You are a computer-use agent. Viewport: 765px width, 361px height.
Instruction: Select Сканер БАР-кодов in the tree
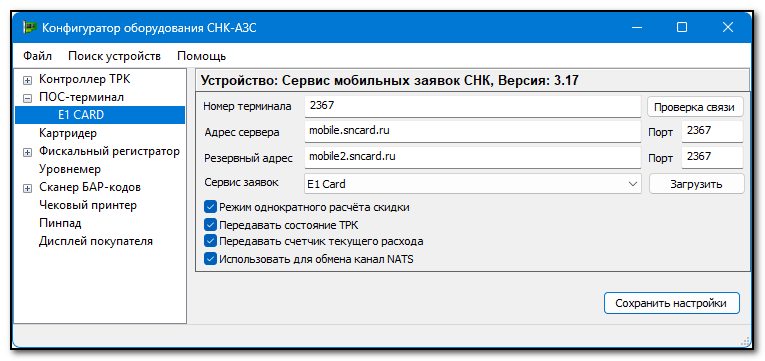pyautogui.click(x=90, y=187)
